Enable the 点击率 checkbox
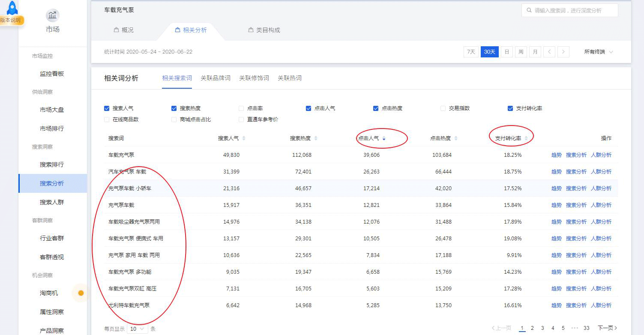644x335 pixels. coord(241,108)
